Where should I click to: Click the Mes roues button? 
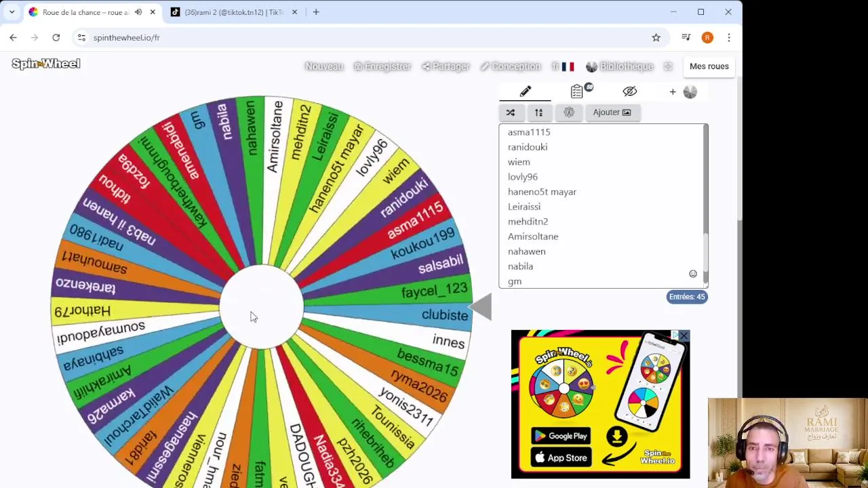click(709, 66)
